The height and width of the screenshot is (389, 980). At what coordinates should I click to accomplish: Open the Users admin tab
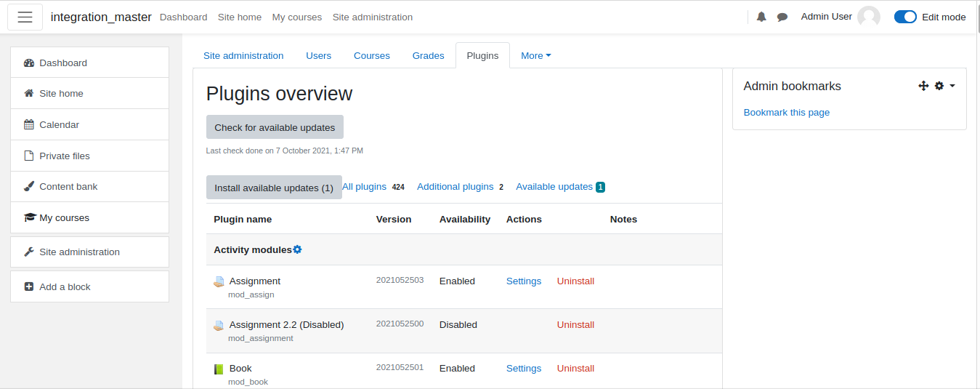(x=319, y=55)
